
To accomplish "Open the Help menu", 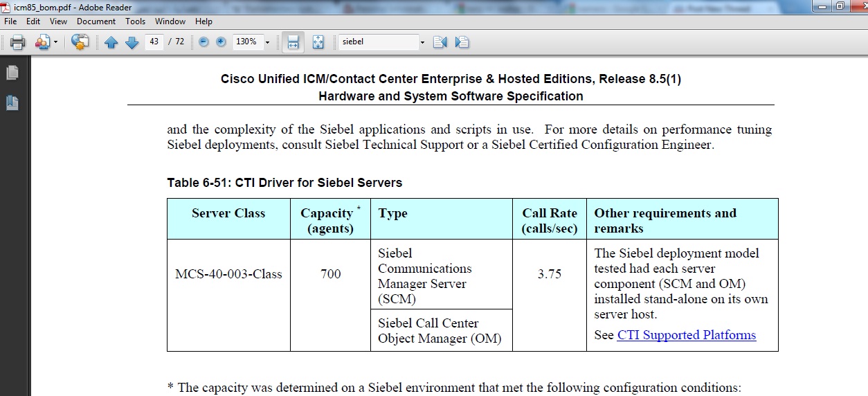I will coord(204,21).
